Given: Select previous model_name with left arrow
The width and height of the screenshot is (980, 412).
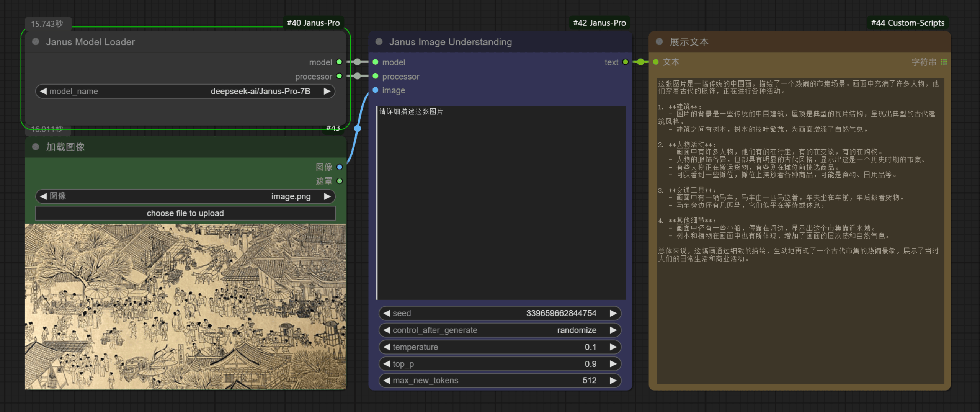Looking at the screenshot, I should click(43, 91).
